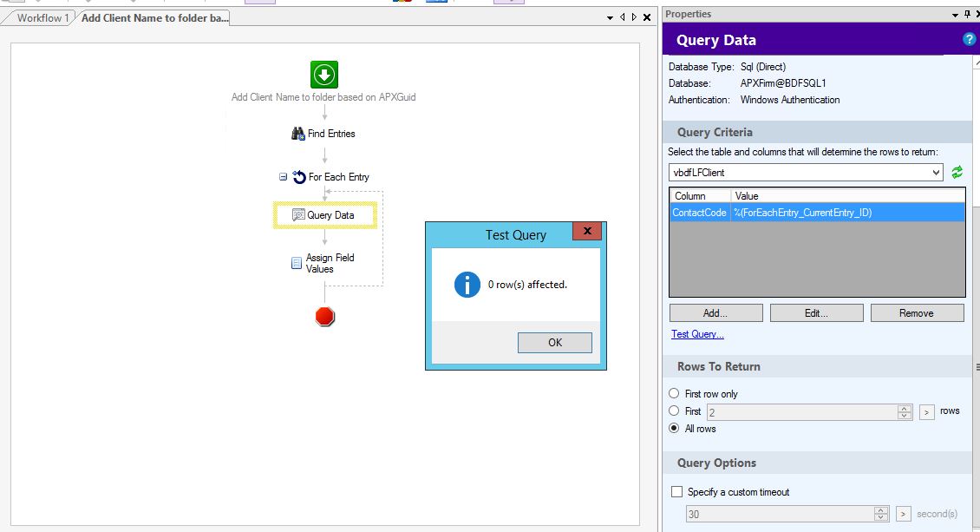The width and height of the screenshot is (980, 532).
Task: Click the Test Query link
Action: click(697, 334)
